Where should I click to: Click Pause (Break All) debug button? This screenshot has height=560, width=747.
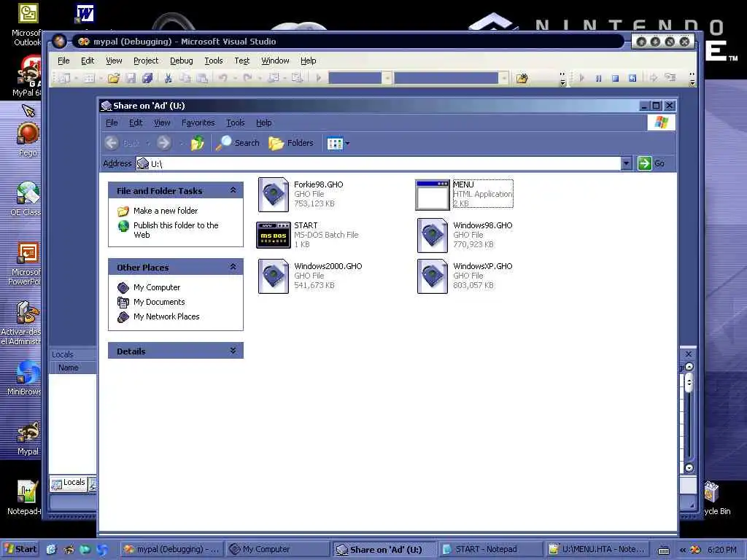coord(598,78)
